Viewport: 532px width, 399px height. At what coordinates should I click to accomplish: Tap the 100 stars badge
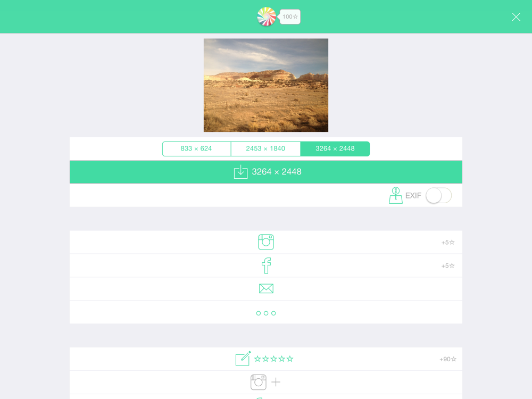[290, 16]
